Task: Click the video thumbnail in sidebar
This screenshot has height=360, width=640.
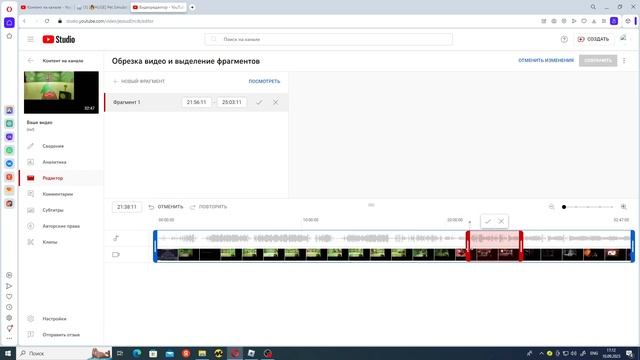Action: [61, 92]
